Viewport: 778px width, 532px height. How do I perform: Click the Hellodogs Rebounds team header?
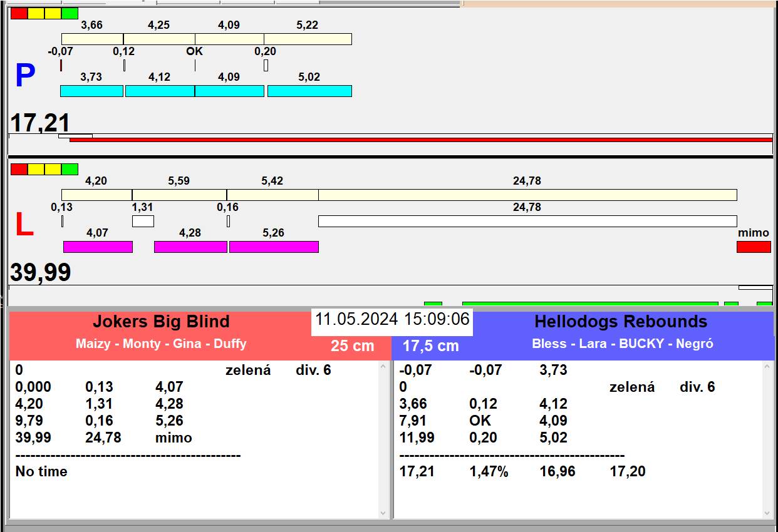click(620, 322)
